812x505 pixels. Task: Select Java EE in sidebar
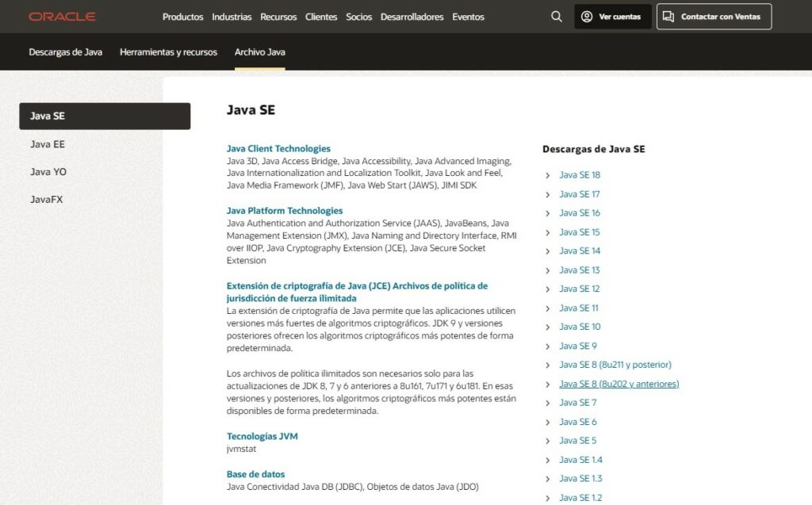click(x=47, y=144)
